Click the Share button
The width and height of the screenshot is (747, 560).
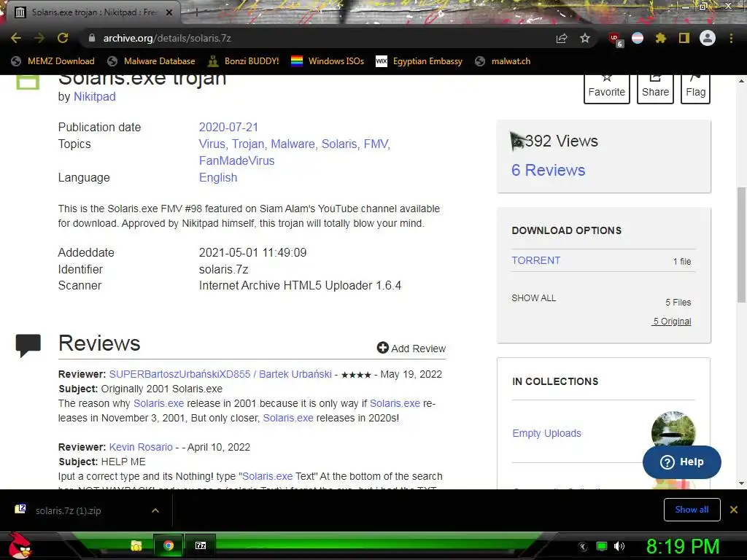(655, 88)
